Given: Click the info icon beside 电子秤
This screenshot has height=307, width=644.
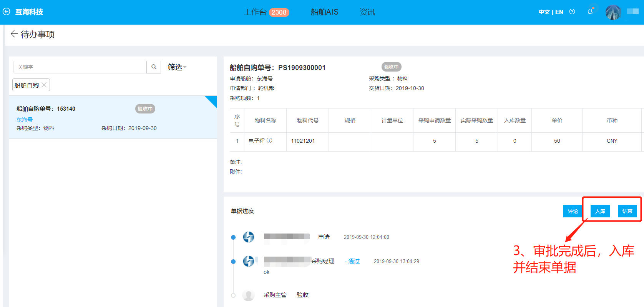Looking at the screenshot, I should [269, 140].
